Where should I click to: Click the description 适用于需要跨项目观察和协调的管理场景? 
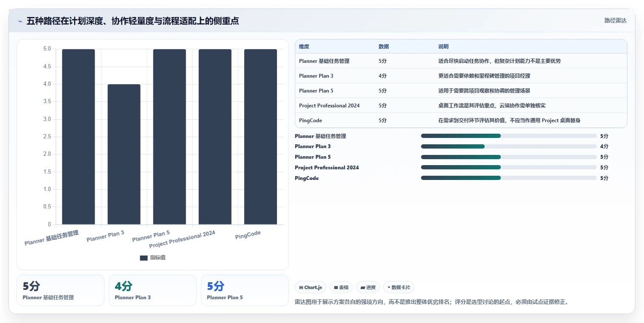(x=484, y=91)
